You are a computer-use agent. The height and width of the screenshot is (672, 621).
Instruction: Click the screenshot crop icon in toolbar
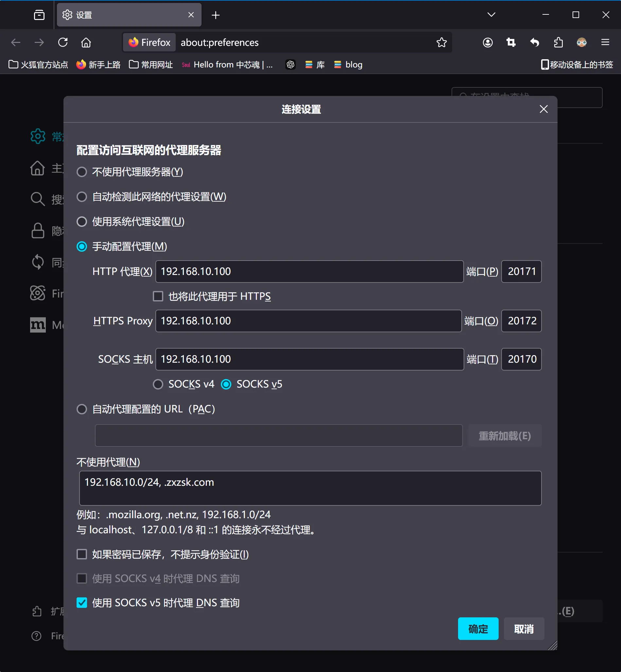pos(511,42)
